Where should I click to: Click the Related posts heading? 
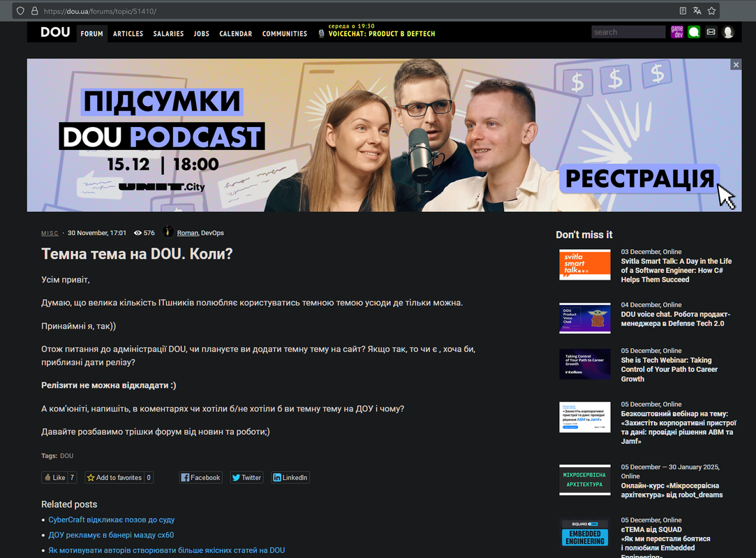[69, 504]
